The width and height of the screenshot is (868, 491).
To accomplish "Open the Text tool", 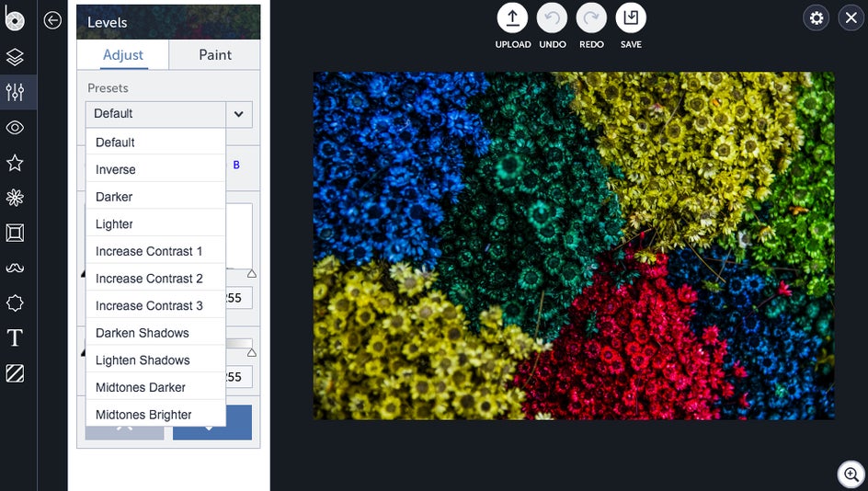I will pyautogui.click(x=15, y=337).
